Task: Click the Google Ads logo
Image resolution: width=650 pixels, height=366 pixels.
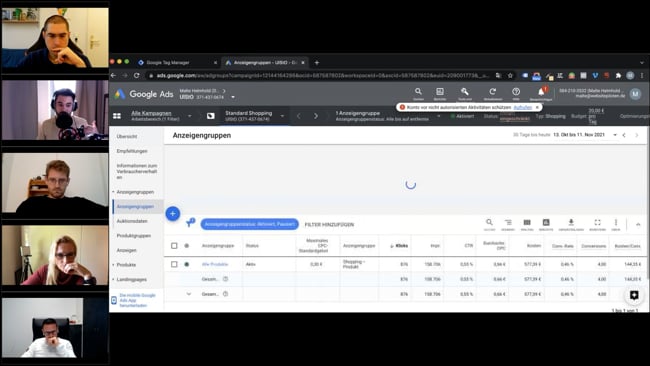Action: click(144, 94)
